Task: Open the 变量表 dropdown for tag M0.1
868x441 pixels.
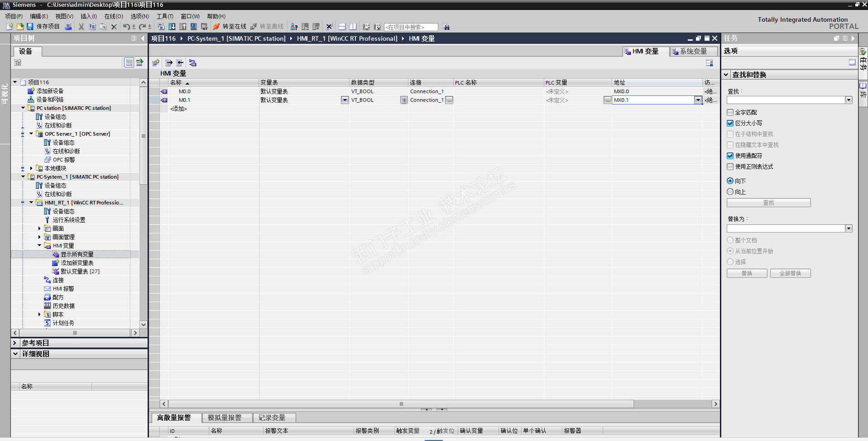Action: point(345,100)
